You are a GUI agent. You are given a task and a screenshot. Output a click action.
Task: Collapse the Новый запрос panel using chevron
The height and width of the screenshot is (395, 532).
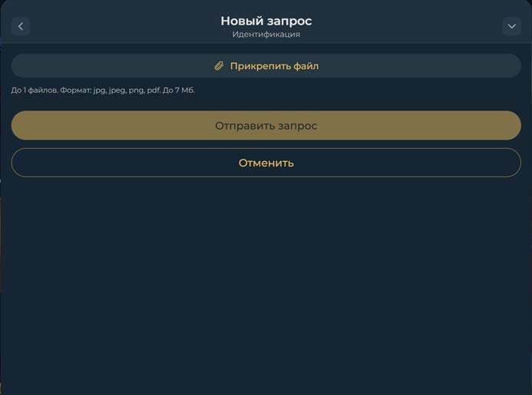pyautogui.click(x=511, y=26)
